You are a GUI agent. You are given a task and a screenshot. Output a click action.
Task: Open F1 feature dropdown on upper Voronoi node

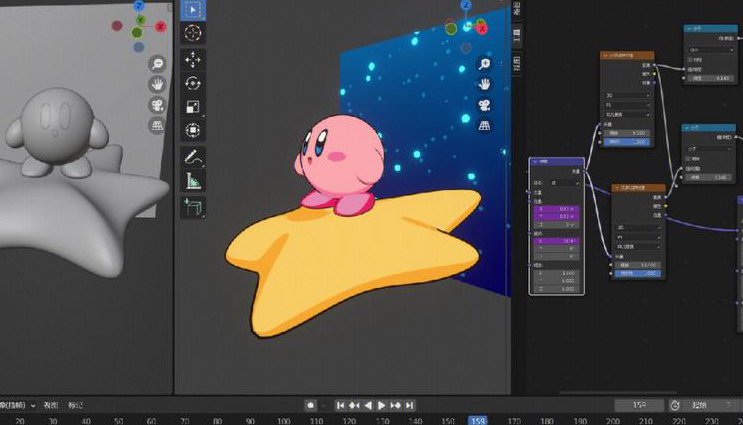pos(627,105)
